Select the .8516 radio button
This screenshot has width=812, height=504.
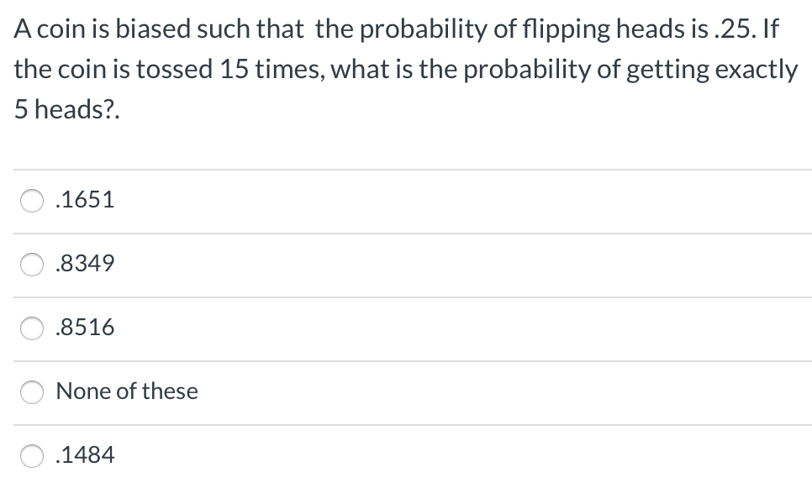(x=31, y=328)
